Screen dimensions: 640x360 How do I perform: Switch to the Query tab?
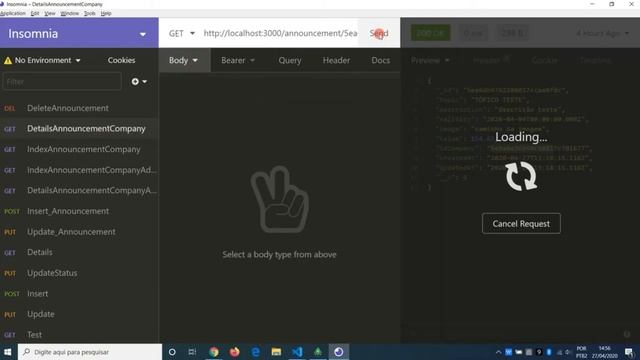[x=290, y=60]
